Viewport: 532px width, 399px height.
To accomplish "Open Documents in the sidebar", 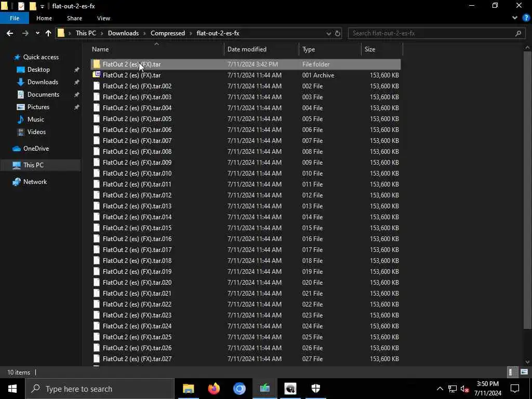I will [x=43, y=95].
